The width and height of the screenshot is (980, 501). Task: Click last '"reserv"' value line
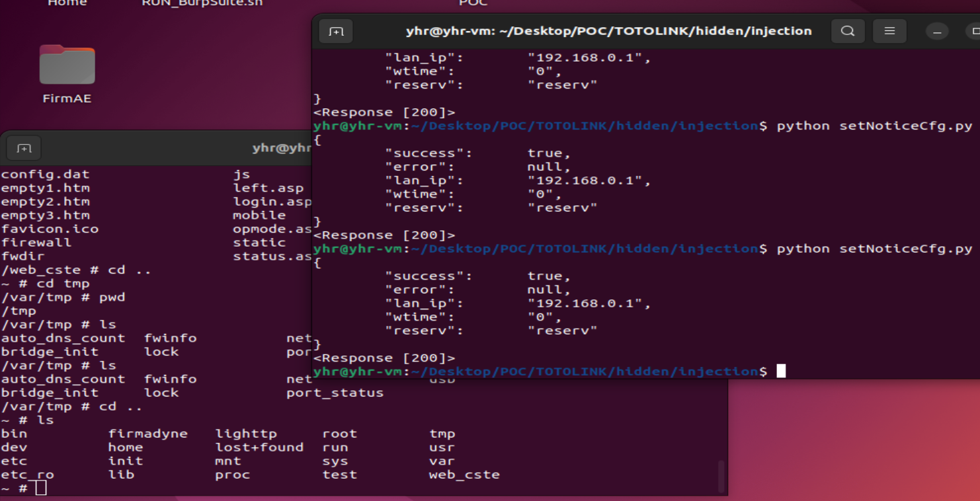491,330
